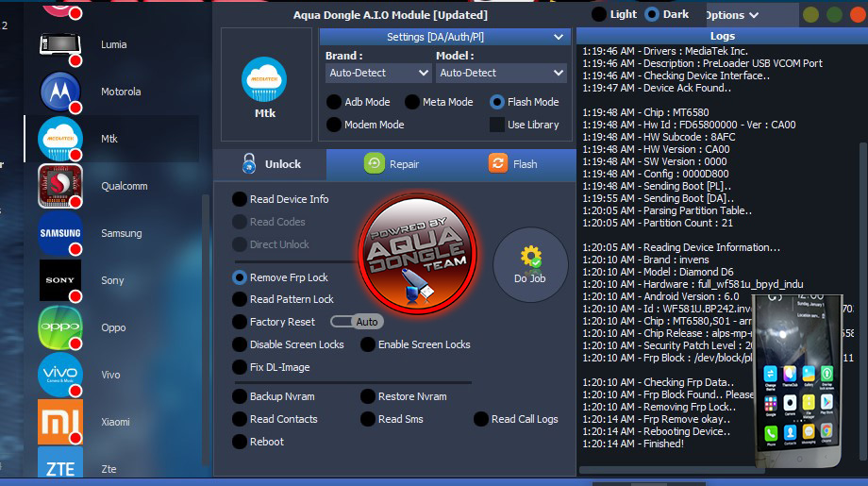The width and height of the screenshot is (868, 486).
Task: Click the brand list vertical scrollbar
Action: click(206, 328)
